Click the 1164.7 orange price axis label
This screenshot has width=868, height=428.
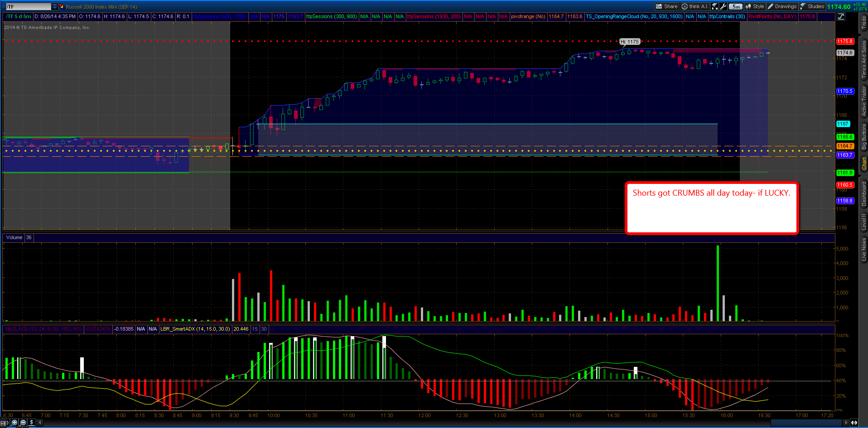pyautogui.click(x=845, y=146)
